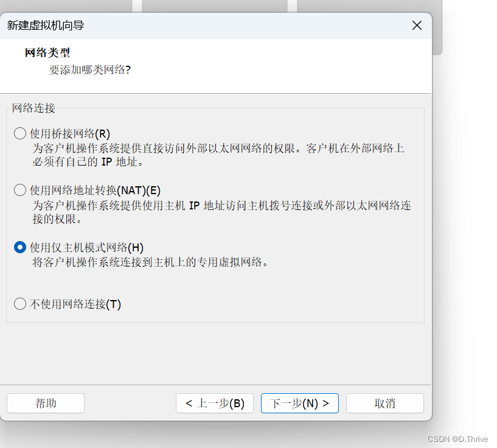Image resolution: width=497 pixels, height=448 pixels.
Task: Choose 不使用网络连接(T) option
Action: pos(19,304)
